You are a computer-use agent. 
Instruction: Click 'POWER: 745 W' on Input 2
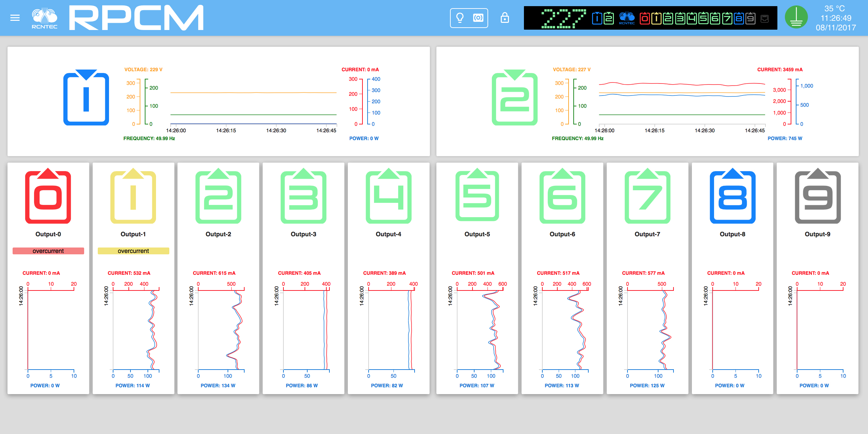pos(785,138)
